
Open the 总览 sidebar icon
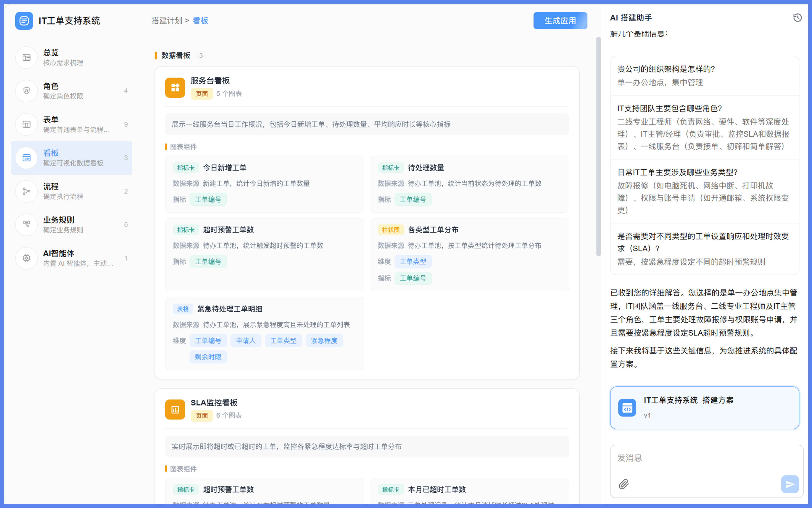(x=26, y=57)
